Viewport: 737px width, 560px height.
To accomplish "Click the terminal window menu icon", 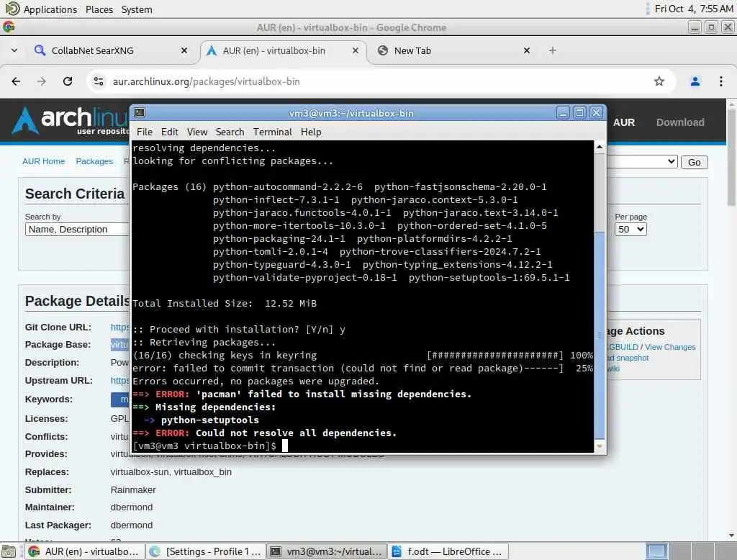I will 140,113.
